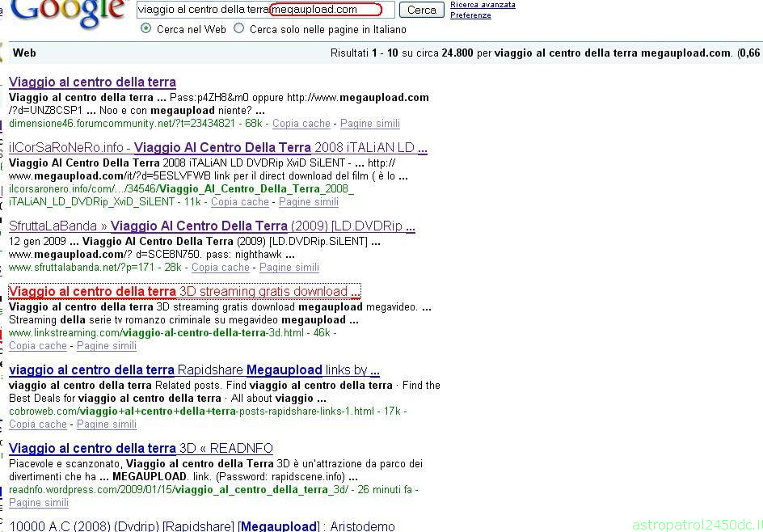This screenshot has height=532, width=763.
Task: Open Copia cache for linkstreaming.com result
Action: click(x=38, y=345)
